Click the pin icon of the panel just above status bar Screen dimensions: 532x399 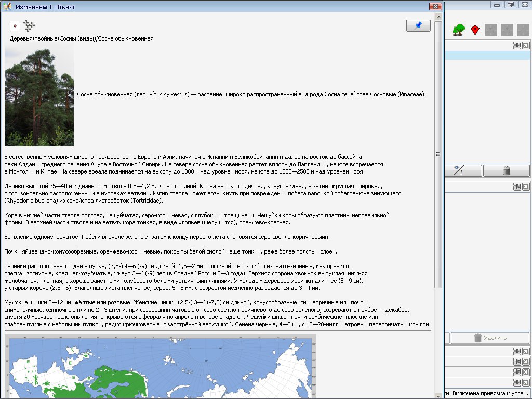click(517, 382)
